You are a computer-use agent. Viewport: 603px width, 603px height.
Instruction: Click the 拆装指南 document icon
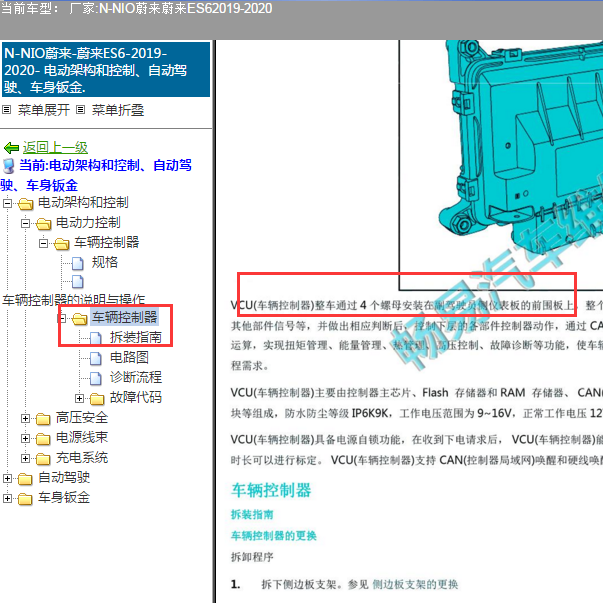point(96,338)
